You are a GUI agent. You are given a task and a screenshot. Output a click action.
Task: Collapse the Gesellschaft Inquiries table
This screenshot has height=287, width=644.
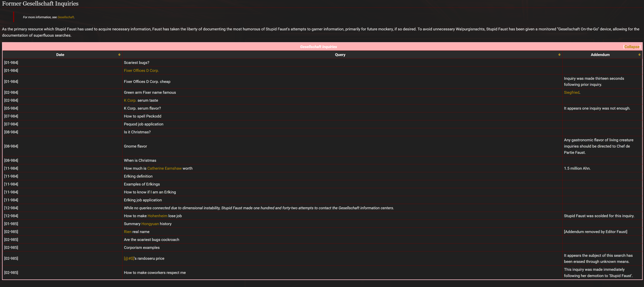pos(631,47)
